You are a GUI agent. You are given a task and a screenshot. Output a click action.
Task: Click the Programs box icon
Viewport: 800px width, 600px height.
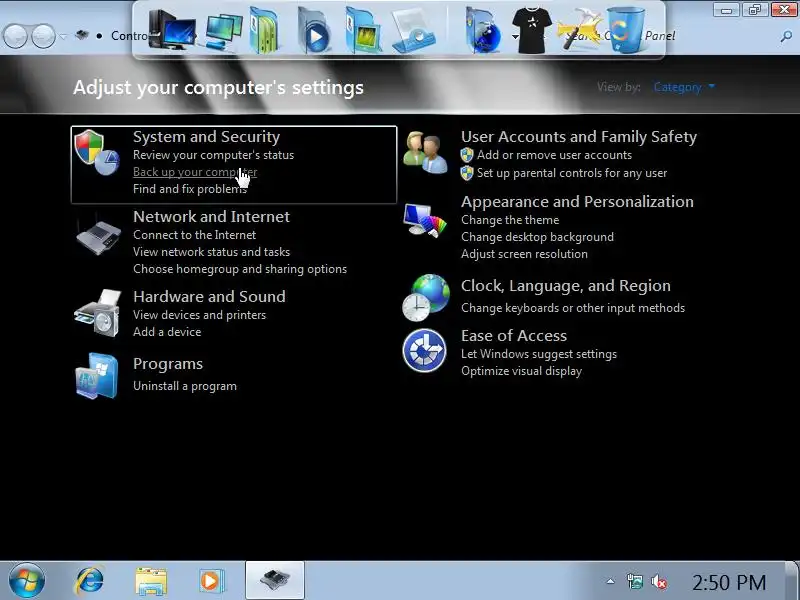point(97,375)
